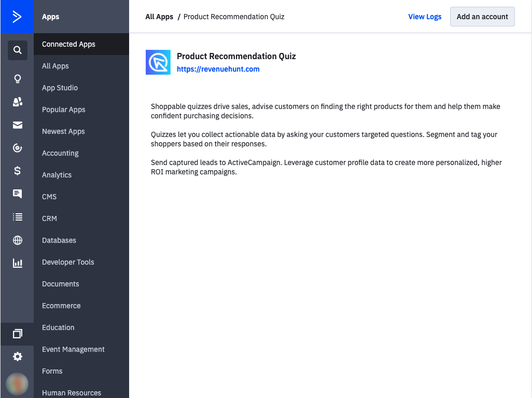
Task: Open the search magnifier icon
Action: (x=17, y=50)
